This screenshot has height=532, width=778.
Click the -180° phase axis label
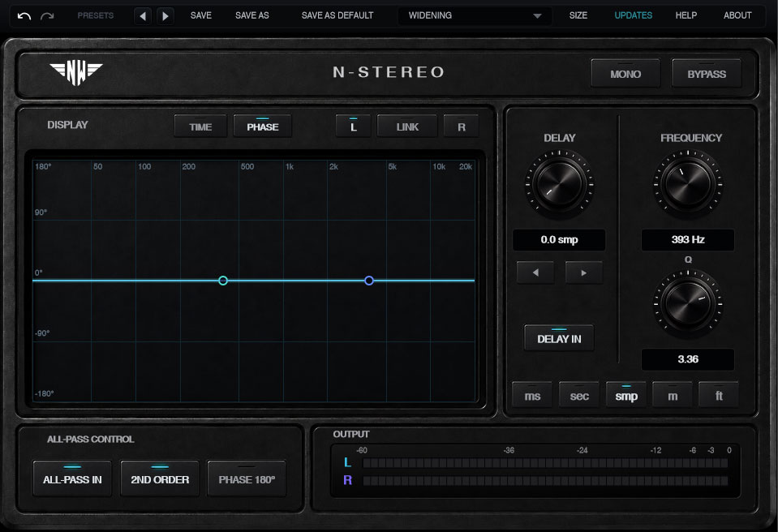tap(44, 393)
